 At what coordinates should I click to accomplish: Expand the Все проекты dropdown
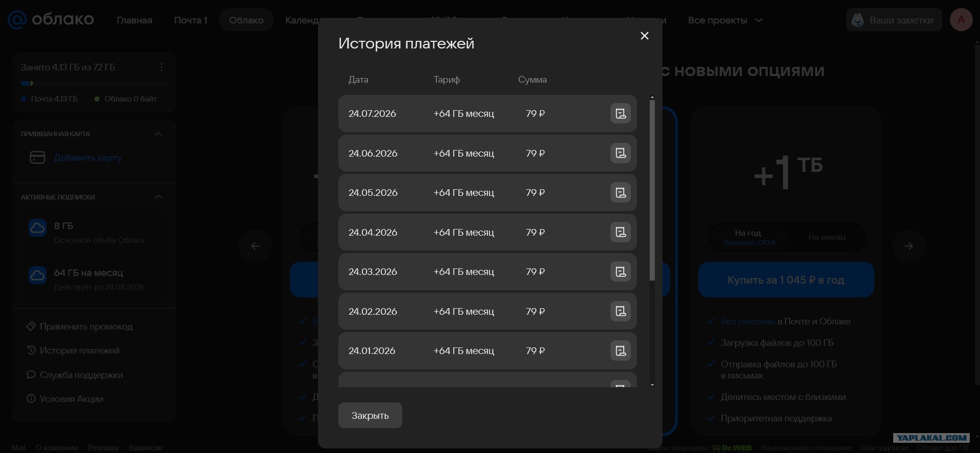pyautogui.click(x=725, y=20)
